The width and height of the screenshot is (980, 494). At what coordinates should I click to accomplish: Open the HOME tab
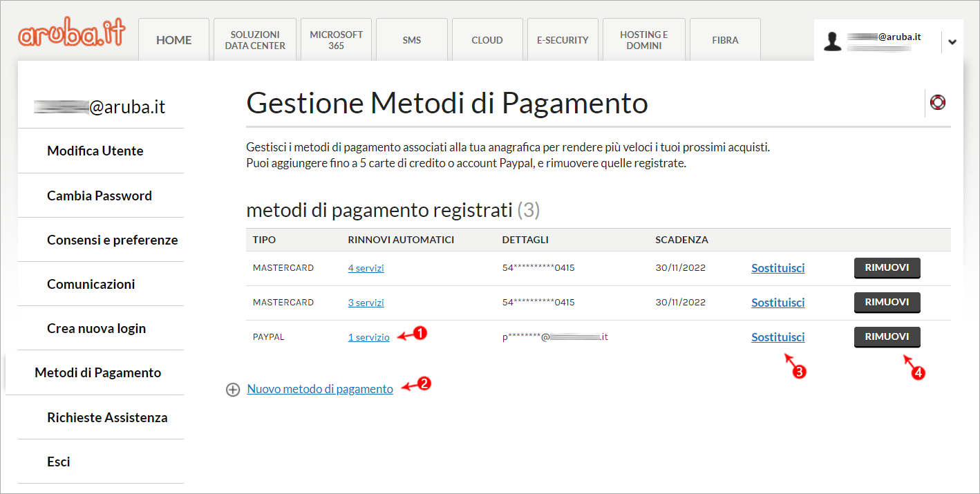point(174,40)
